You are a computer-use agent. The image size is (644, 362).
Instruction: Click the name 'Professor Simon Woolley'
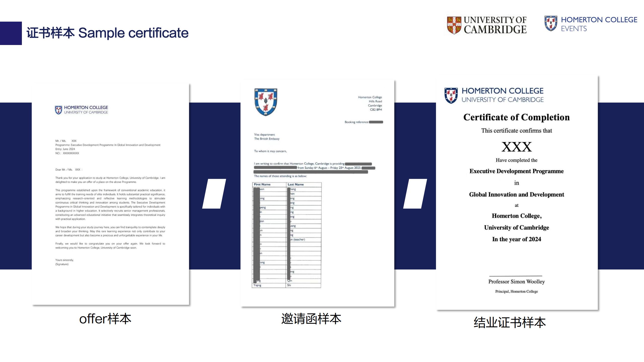coord(516,282)
